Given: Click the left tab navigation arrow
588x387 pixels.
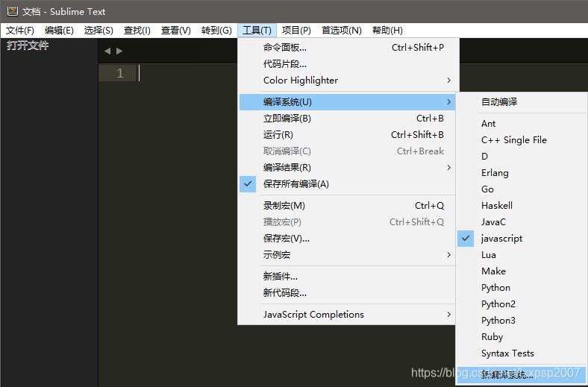Looking at the screenshot, I should pyautogui.click(x=107, y=51).
